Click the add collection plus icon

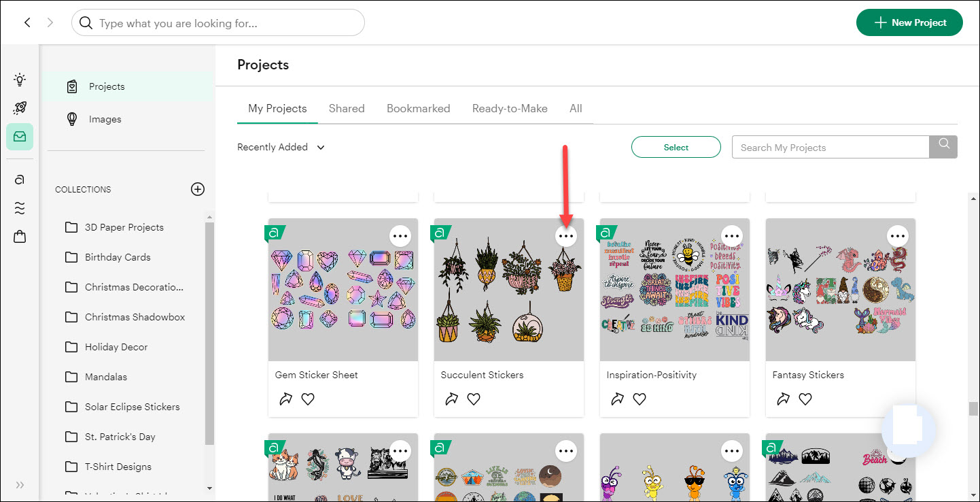[x=198, y=189]
